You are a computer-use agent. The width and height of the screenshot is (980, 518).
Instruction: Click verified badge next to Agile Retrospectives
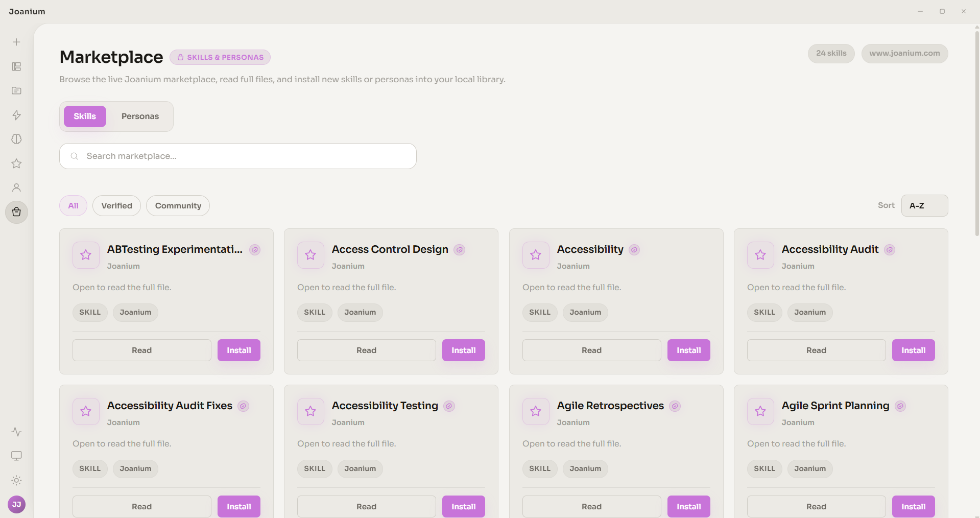675,406
